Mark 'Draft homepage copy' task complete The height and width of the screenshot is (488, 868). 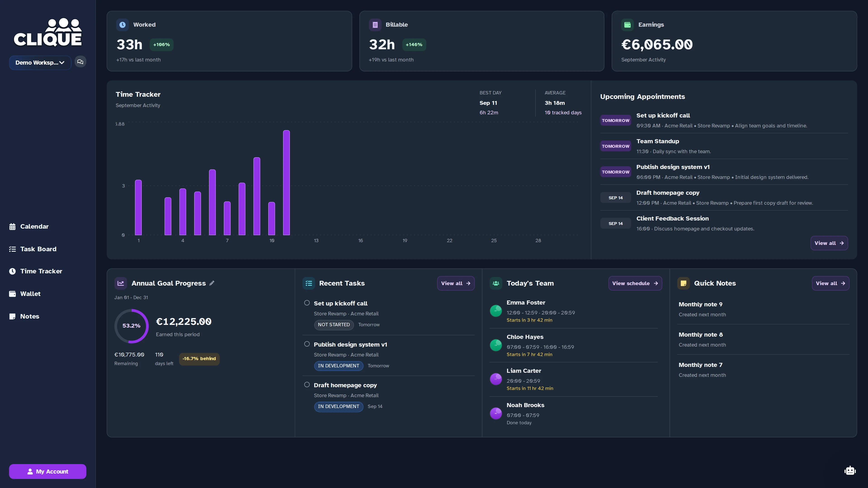(307, 385)
